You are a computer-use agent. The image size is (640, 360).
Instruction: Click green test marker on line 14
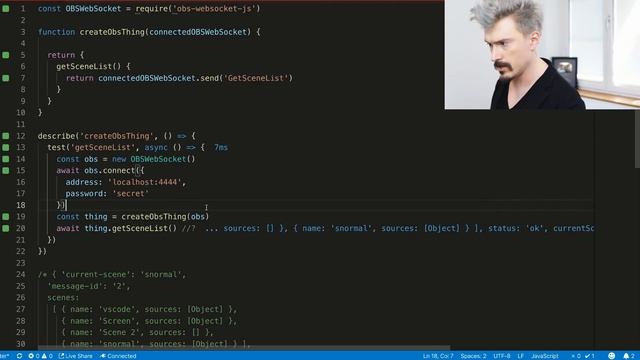(x=6, y=159)
